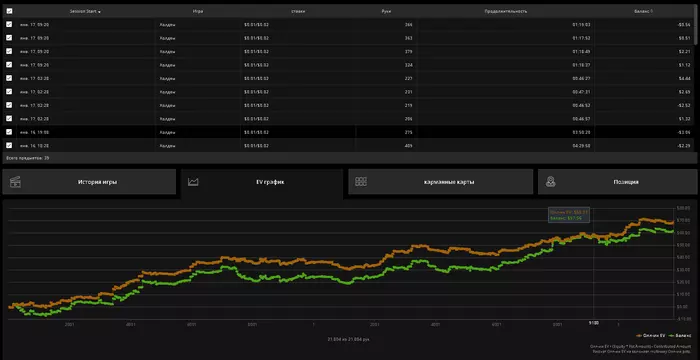
Task: Open the карманные карты tab
Action: (441, 182)
